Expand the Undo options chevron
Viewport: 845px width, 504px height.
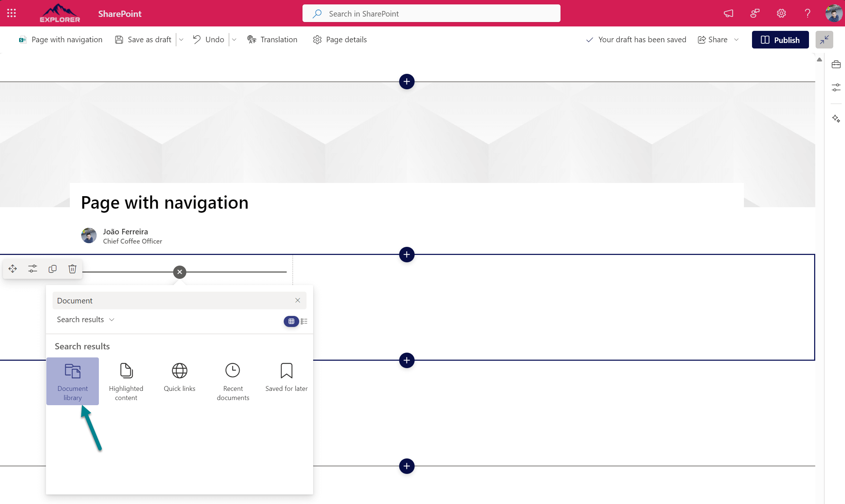coord(234,39)
